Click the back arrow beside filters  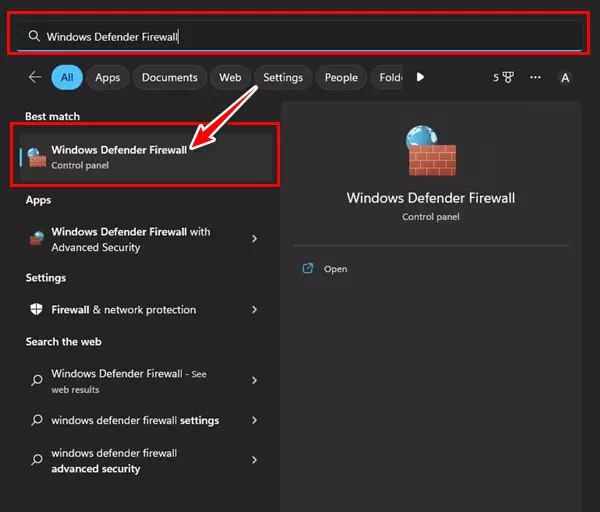[x=35, y=77]
